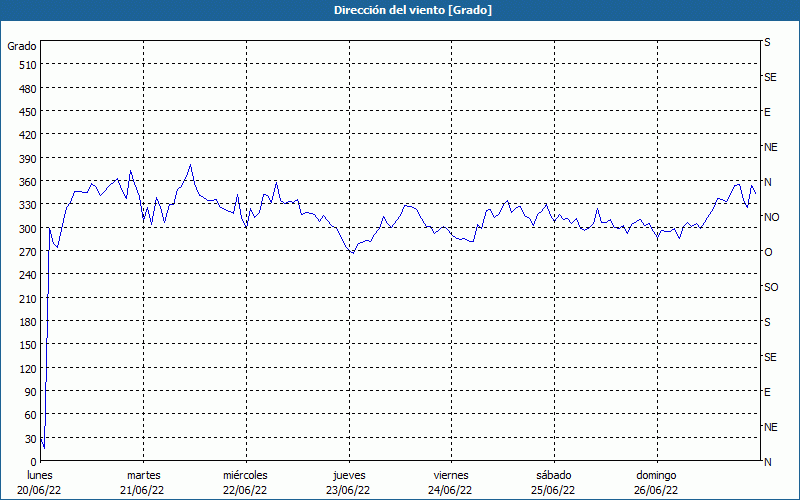Click the 30 degree axis label
This screenshot has width=800, height=500.
point(31,439)
